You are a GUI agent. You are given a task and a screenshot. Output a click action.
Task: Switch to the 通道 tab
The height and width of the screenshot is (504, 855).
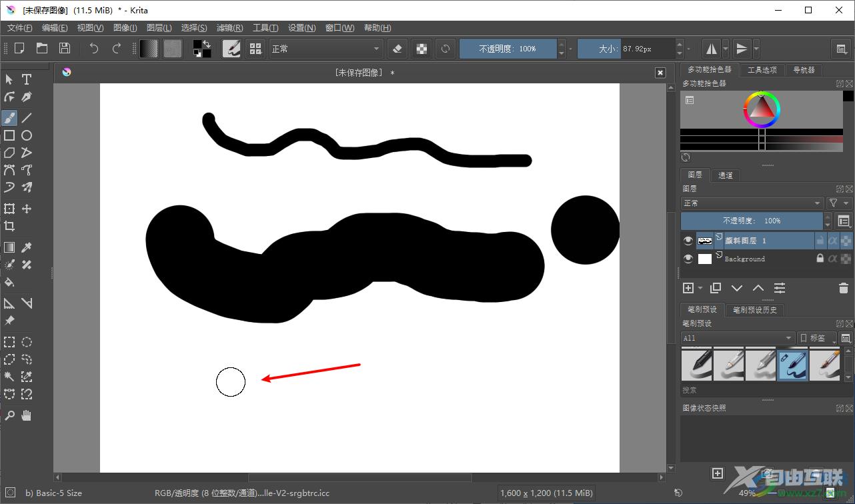[x=726, y=175]
